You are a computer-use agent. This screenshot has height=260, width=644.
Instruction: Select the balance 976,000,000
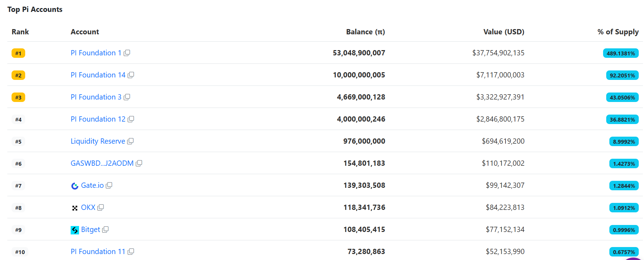coord(364,141)
